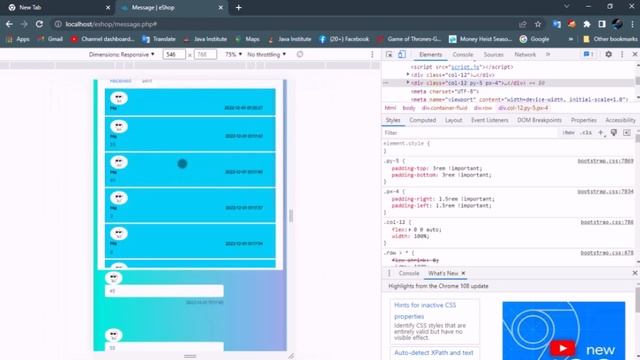Open the Event Listeners tab
The height and width of the screenshot is (360, 640).
pyautogui.click(x=489, y=120)
